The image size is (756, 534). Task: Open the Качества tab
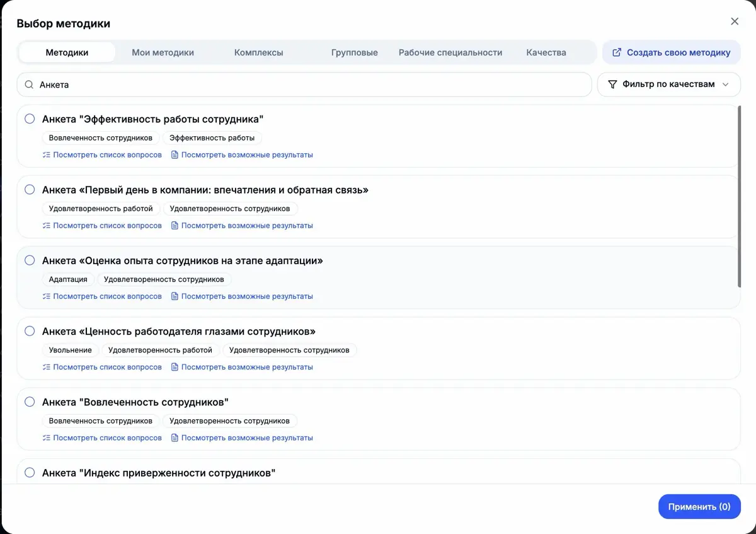[546, 52]
